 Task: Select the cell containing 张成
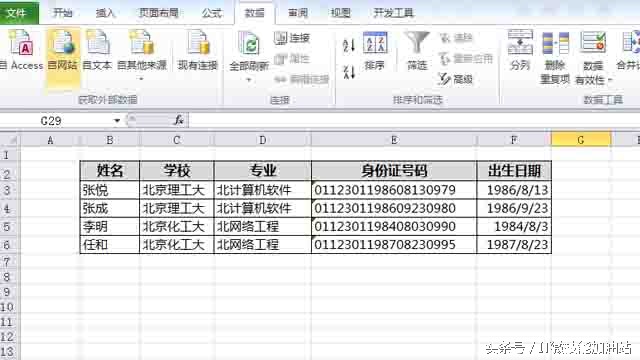click(x=110, y=208)
